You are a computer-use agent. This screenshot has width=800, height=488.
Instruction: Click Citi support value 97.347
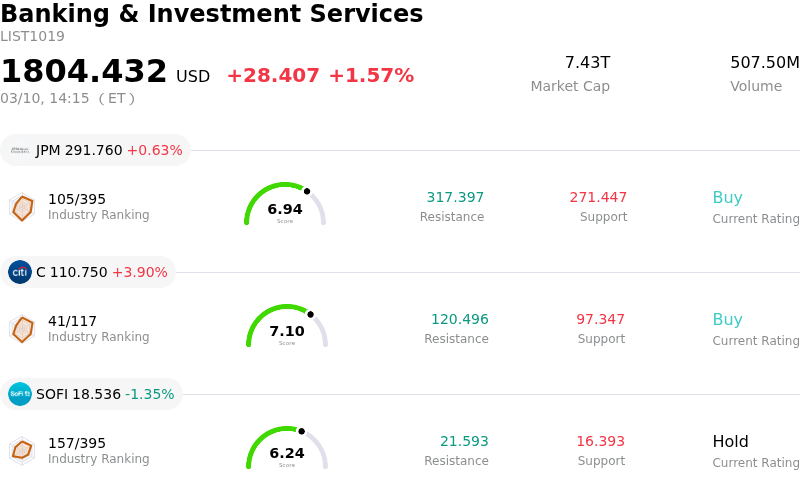600,320
